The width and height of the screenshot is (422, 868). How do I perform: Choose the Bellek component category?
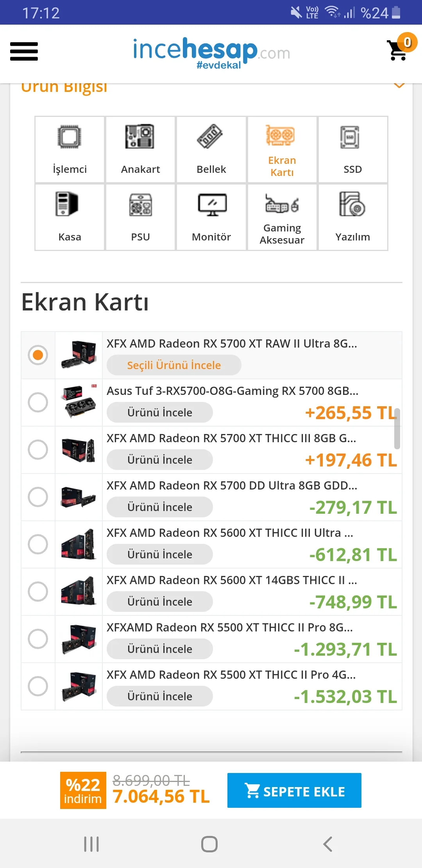tap(211, 149)
